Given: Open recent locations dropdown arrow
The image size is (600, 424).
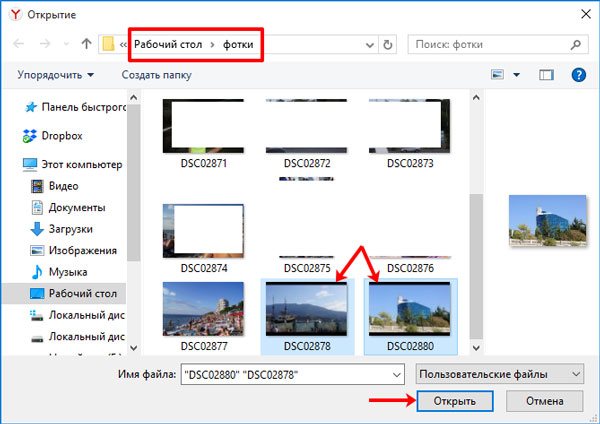Looking at the screenshot, I should pyautogui.click(x=66, y=44).
